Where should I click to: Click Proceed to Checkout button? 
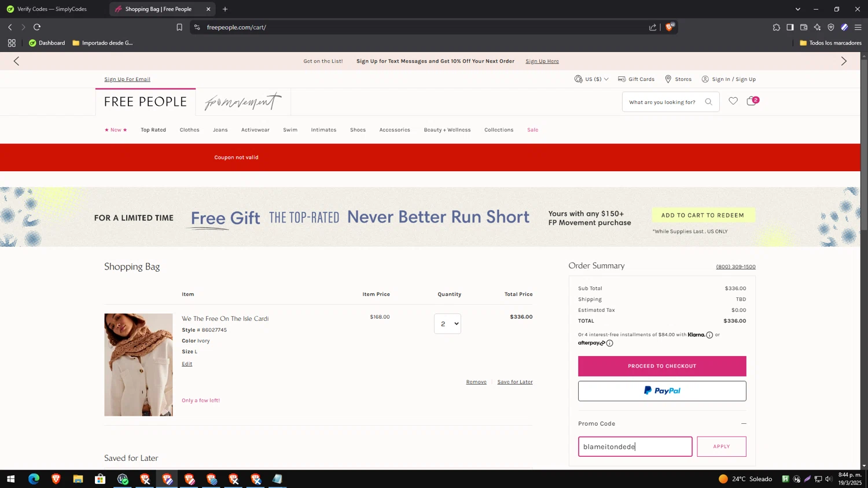point(662,366)
